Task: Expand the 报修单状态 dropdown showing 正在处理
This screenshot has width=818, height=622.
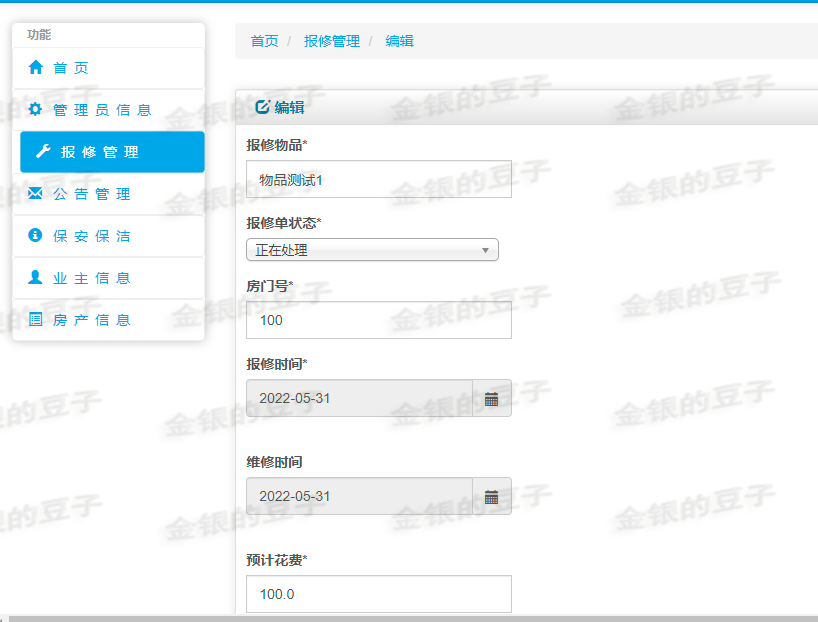Action: pos(486,249)
